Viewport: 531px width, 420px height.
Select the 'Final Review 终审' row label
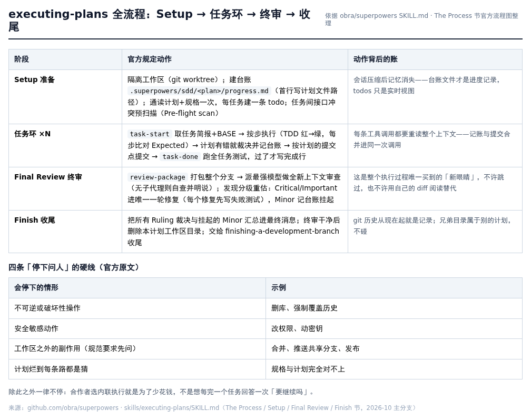coord(48,177)
